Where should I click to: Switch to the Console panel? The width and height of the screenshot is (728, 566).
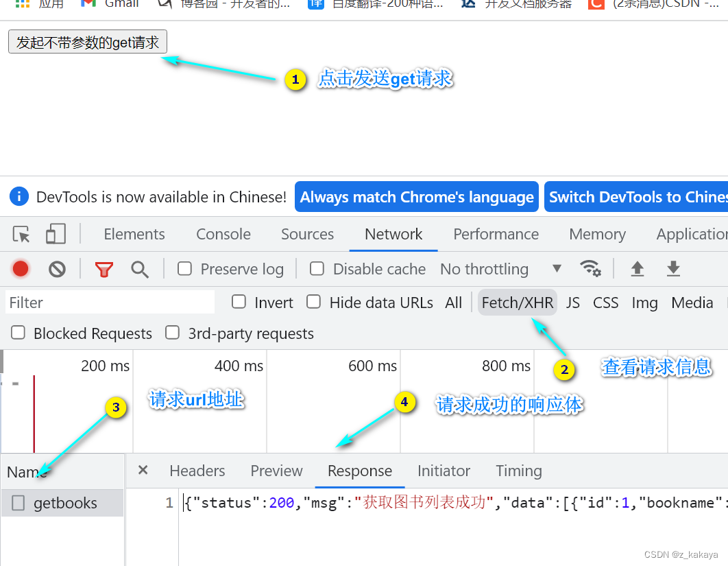click(x=223, y=234)
